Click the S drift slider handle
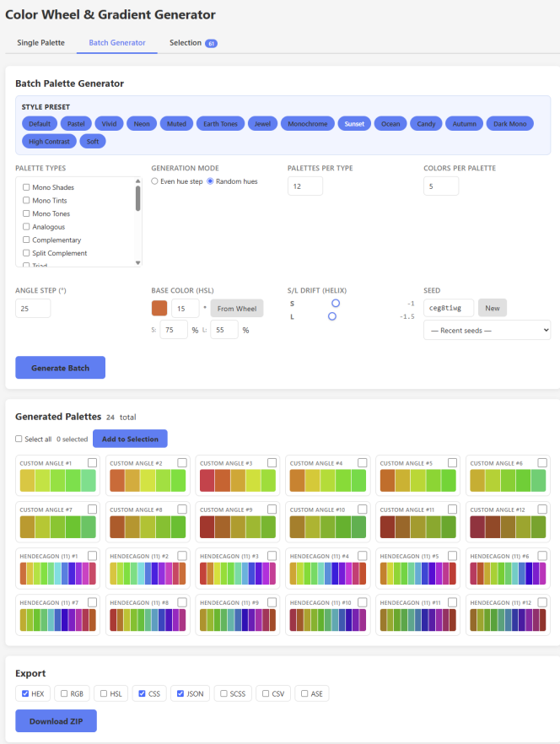 tap(336, 303)
